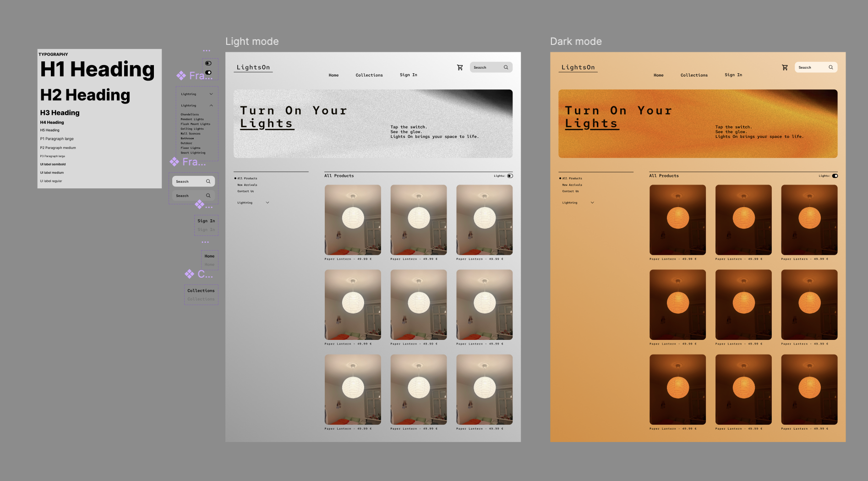868x481 pixels.
Task: Select the Dark mode frame title label
Action: point(576,42)
